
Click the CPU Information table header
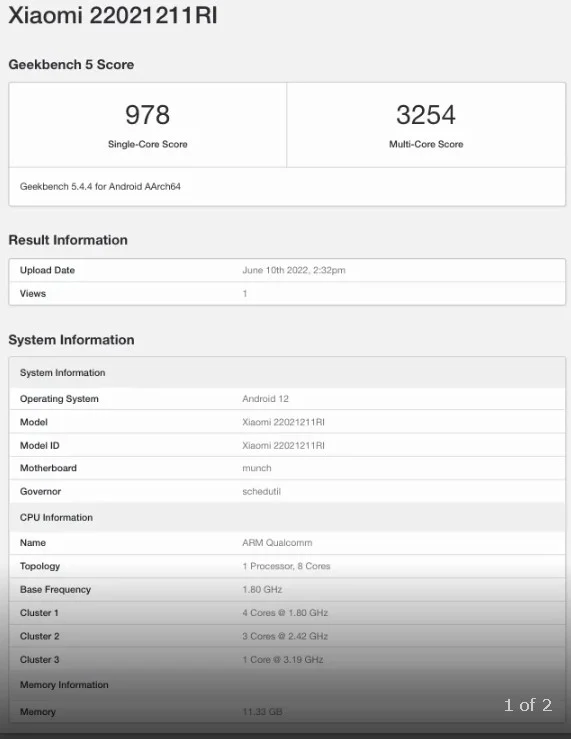point(287,517)
